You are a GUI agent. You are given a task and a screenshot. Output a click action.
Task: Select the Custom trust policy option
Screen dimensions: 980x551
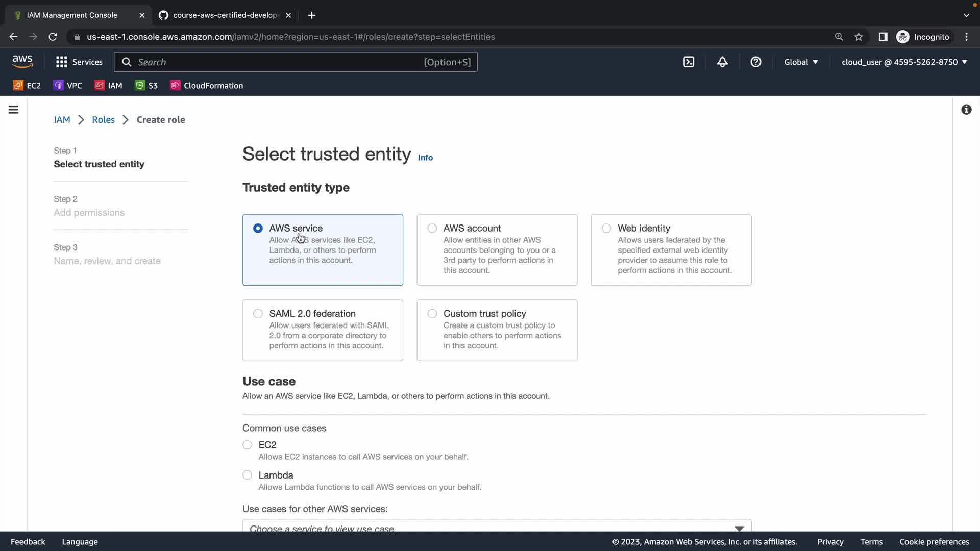point(432,313)
